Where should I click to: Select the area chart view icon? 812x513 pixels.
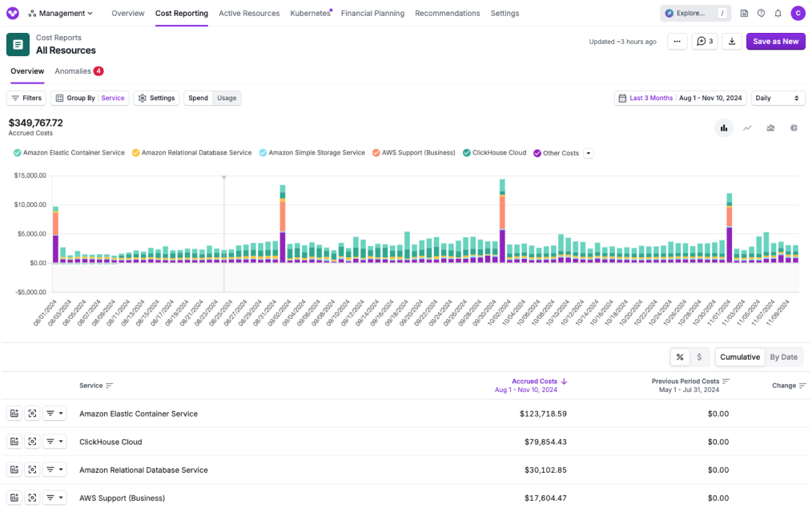pyautogui.click(x=770, y=128)
